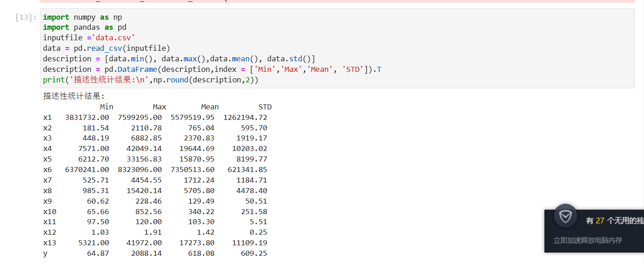Viewport: 644px width, 264px height.
Task: Click the 'x4' row label
Action: point(48,149)
